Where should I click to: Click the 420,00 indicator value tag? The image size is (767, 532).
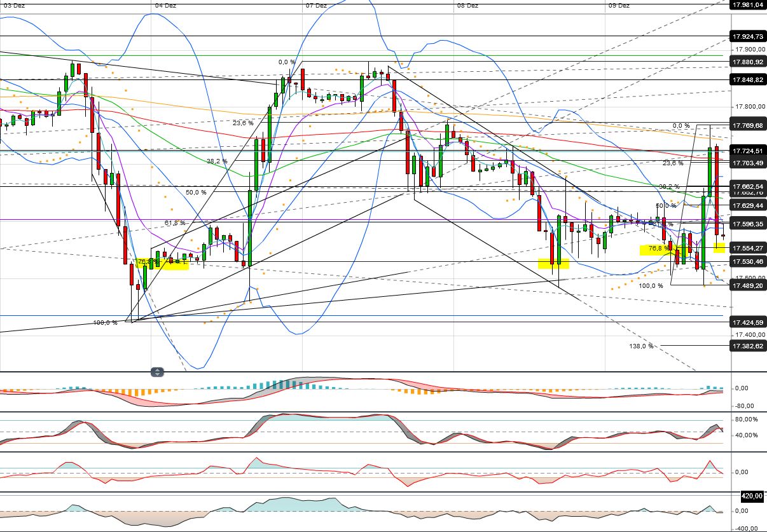(754, 496)
